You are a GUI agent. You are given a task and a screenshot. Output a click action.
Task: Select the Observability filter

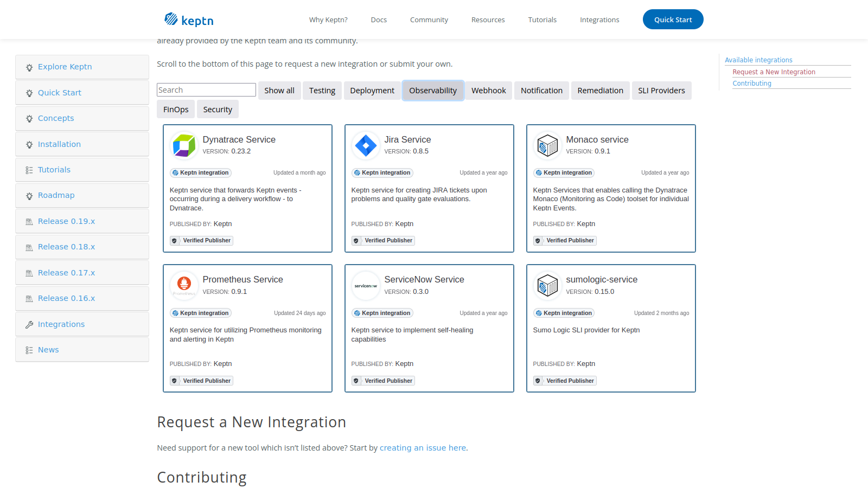433,91
